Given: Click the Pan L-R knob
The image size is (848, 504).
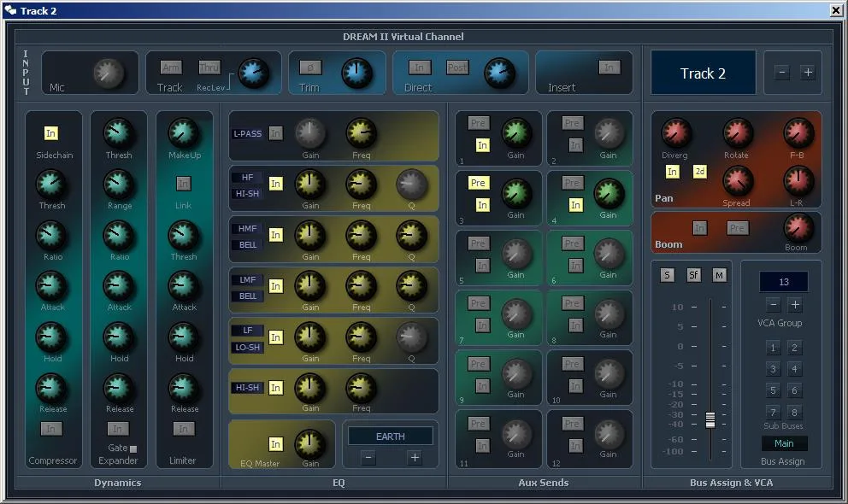Looking at the screenshot, I should click(x=798, y=181).
